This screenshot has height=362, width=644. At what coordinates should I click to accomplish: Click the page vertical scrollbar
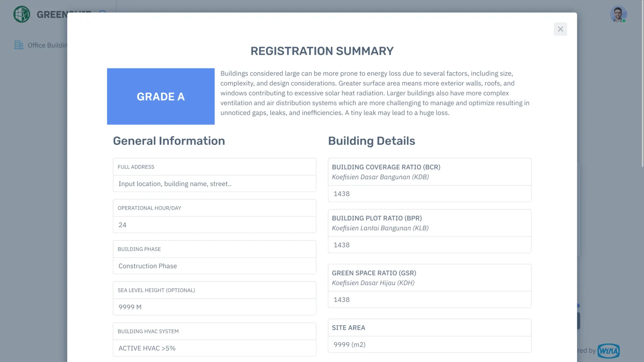[x=642, y=84]
